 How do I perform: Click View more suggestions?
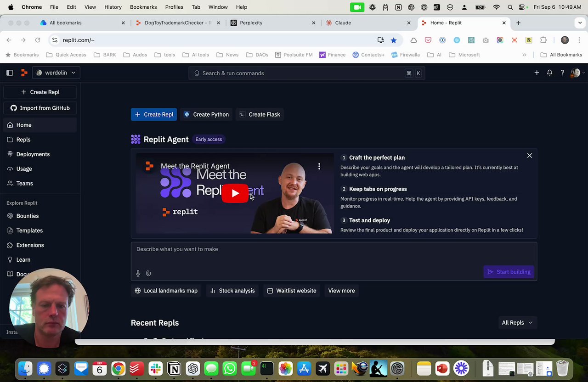[341, 291]
